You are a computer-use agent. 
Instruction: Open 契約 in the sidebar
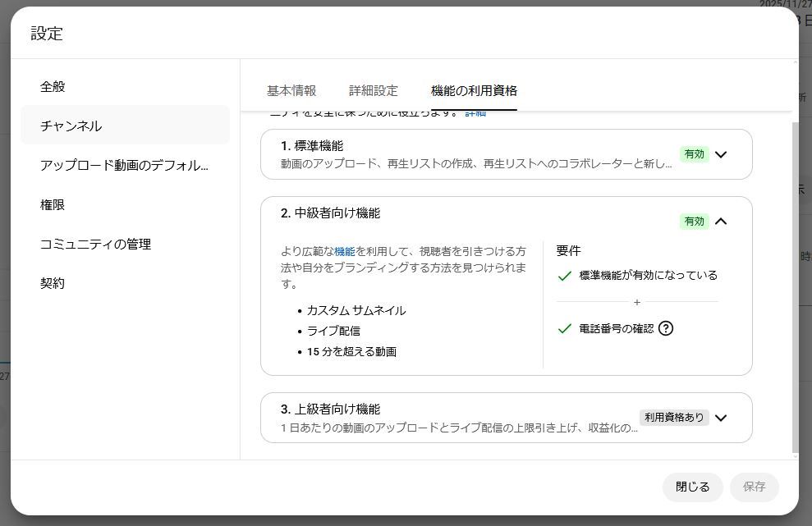[53, 283]
